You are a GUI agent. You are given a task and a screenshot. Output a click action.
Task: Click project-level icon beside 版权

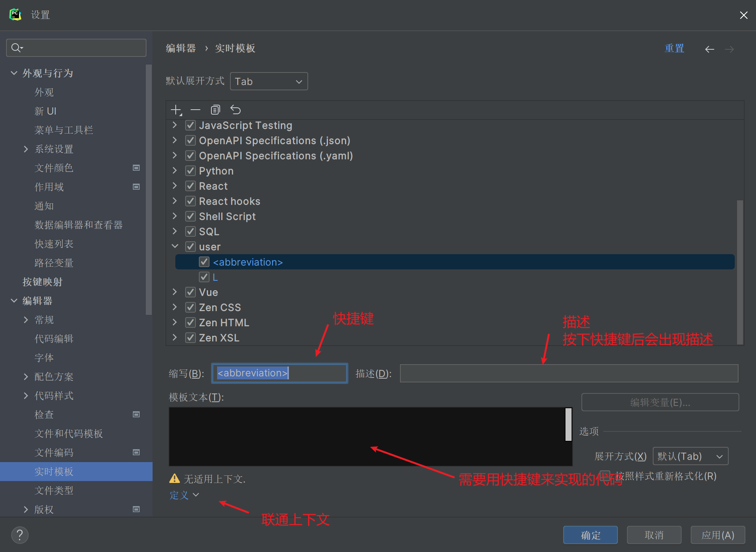pyautogui.click(x=136, y=509)
